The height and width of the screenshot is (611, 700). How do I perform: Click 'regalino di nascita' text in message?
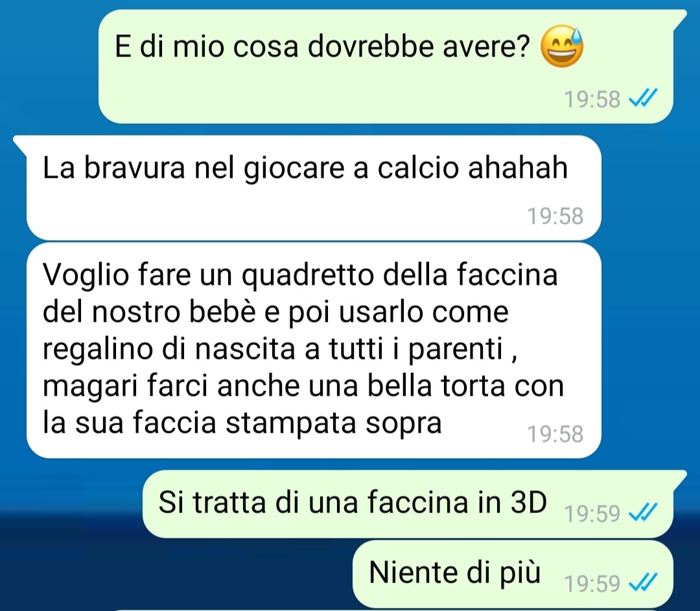(x=169, y=349)
